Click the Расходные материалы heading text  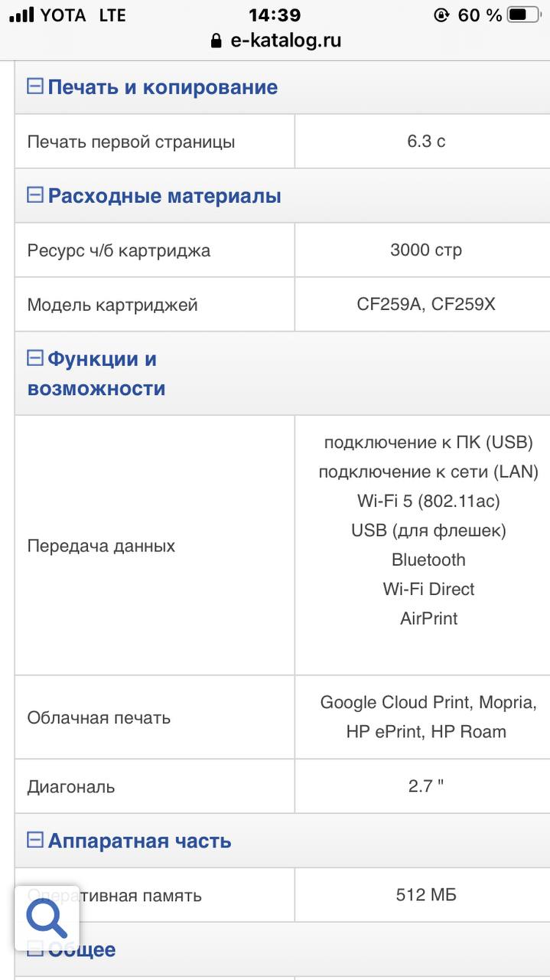point(164,196)
